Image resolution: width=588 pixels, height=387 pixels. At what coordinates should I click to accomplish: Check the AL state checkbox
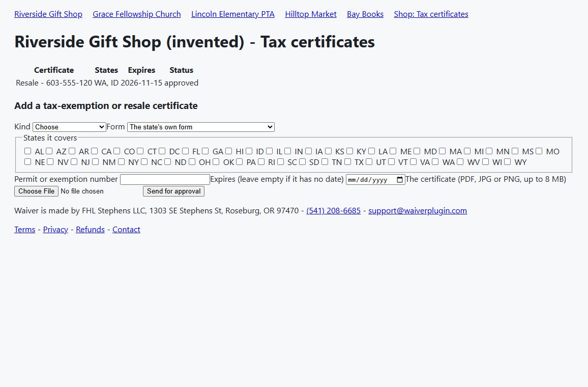(28, 151)
